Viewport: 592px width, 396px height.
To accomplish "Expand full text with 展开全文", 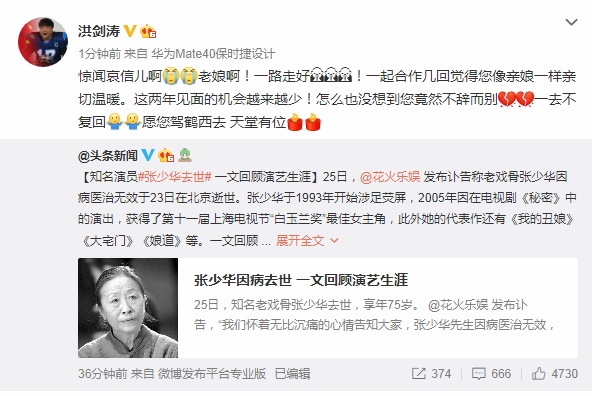I will (300, 240).
